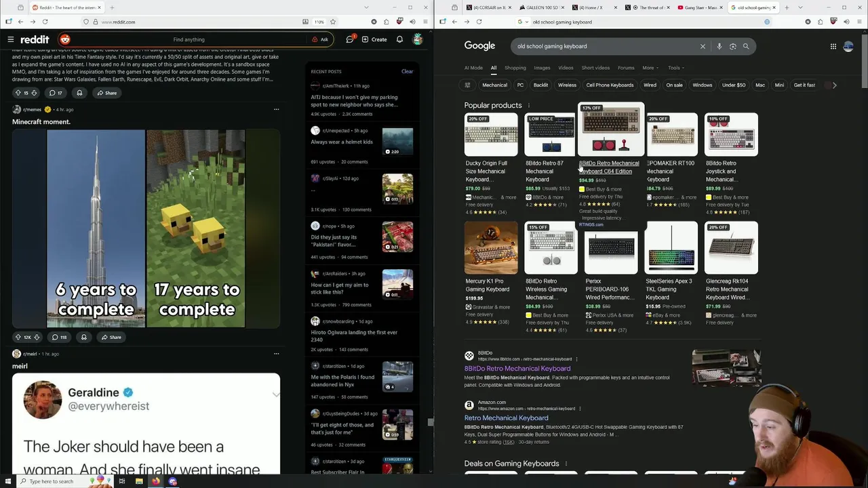
Task: Toggle the Cell Phone Keyboards filter chip
Action: [x=610, y=85]
